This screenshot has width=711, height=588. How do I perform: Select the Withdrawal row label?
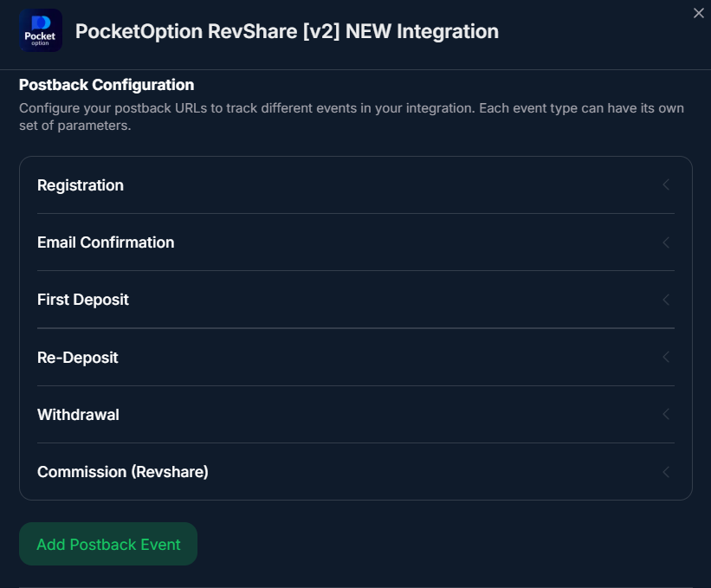pos(78,414)
